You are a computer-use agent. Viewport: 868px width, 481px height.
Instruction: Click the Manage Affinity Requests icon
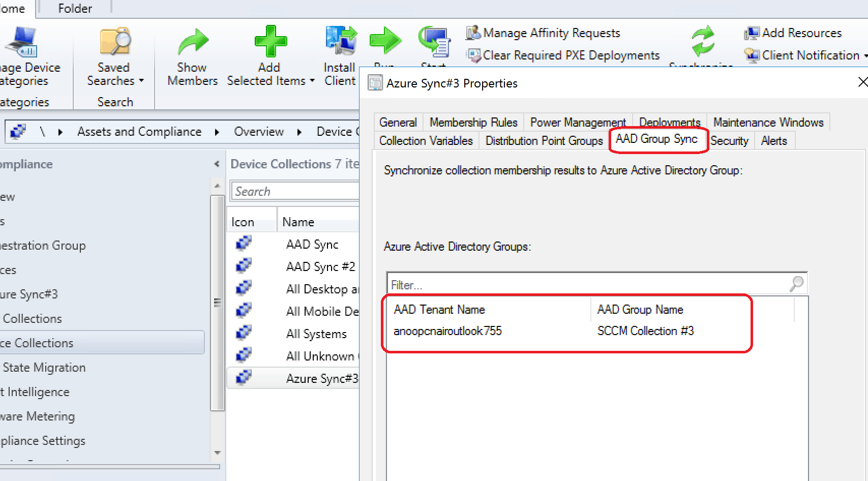pyautogui.click(x=473, y=33)
